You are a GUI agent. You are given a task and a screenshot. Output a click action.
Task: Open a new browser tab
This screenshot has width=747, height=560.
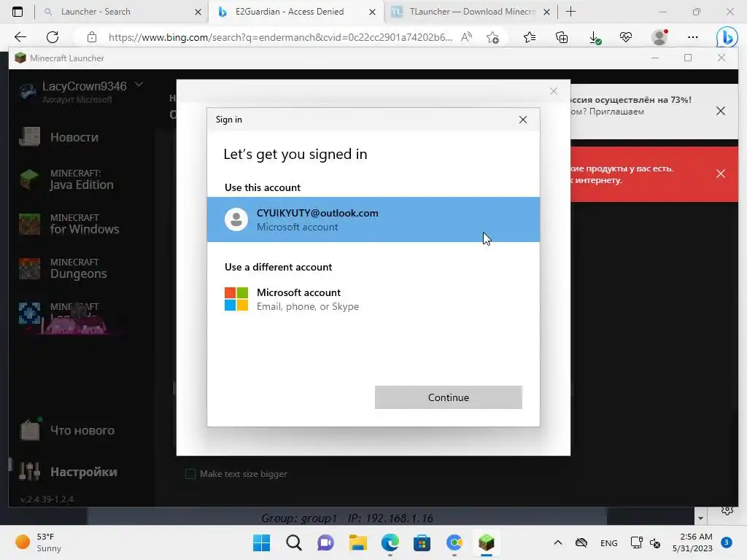click(570, 12)
